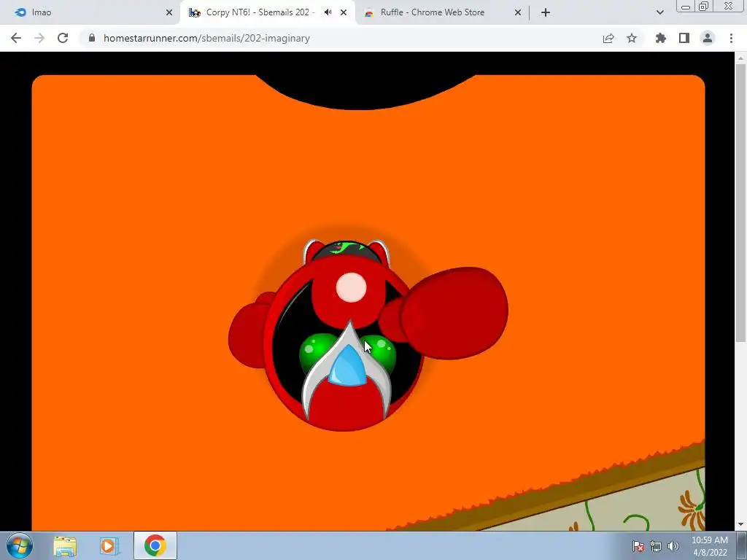Screen dimensions: 747x560
Task: Close the lmao tab
Action: point(169,12)
